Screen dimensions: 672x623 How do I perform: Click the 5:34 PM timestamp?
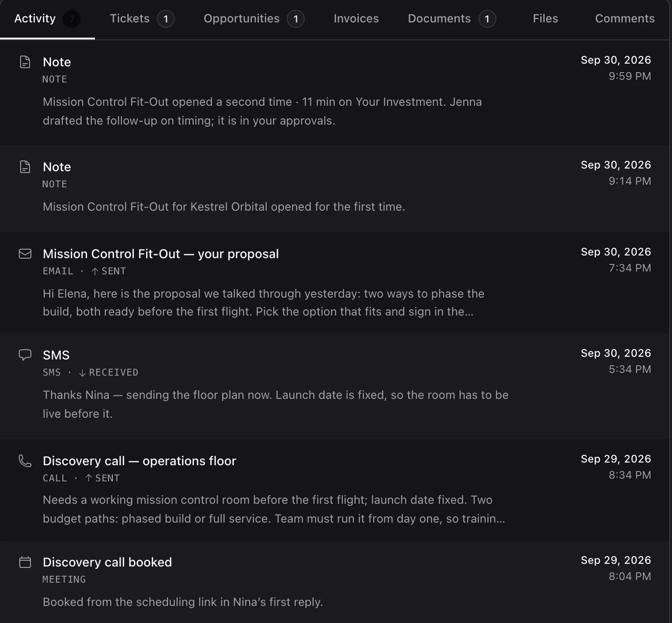pyautogui.click(x=629, y=369)
